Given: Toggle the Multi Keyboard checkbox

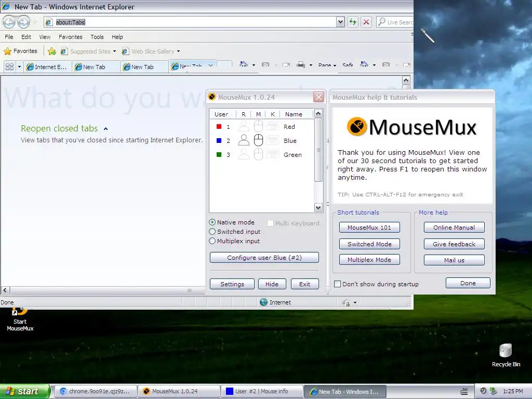Looking at the screenshot, I should point(270,223).
